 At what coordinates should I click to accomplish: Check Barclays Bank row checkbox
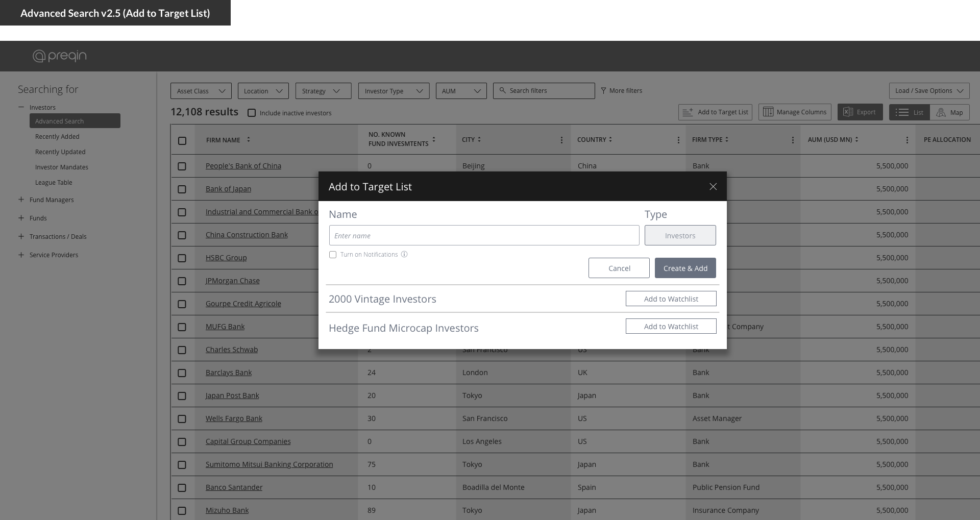coord(182,373)
